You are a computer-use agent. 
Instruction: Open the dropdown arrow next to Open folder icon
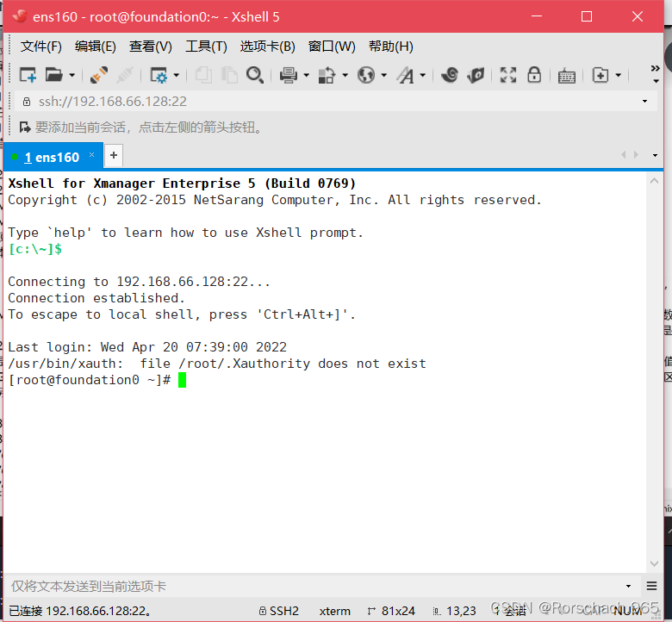pos(72,76)
